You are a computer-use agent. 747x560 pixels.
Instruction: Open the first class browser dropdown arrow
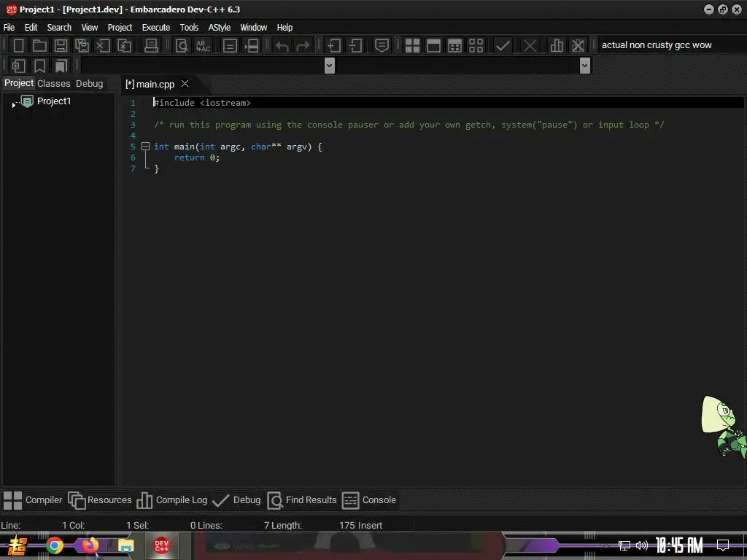point(329,66)
